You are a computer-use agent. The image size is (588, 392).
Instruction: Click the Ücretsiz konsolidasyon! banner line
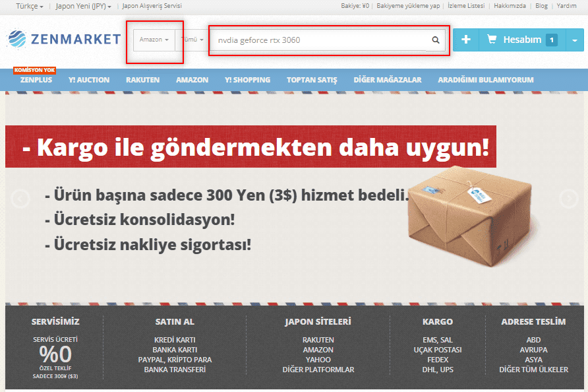pos(140,220)
